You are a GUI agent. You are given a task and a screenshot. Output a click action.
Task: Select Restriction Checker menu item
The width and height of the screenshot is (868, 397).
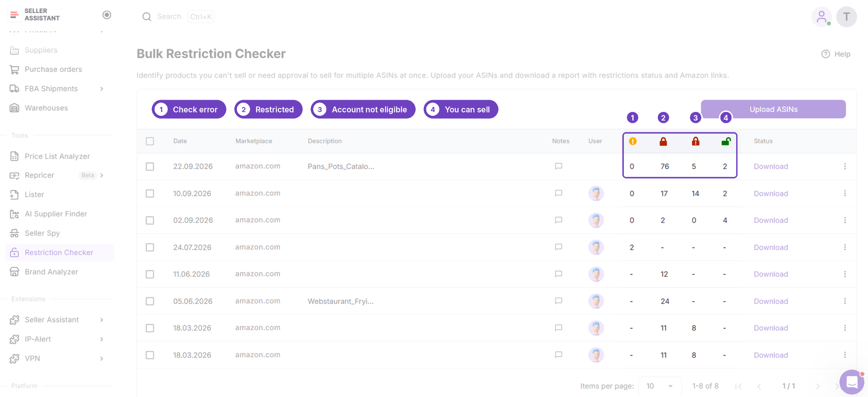pyautogui.click(x=59, y=252)
